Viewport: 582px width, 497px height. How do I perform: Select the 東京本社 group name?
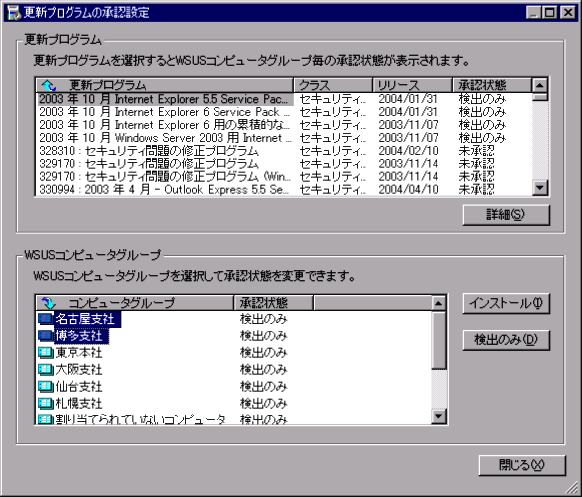coord(78,353)
